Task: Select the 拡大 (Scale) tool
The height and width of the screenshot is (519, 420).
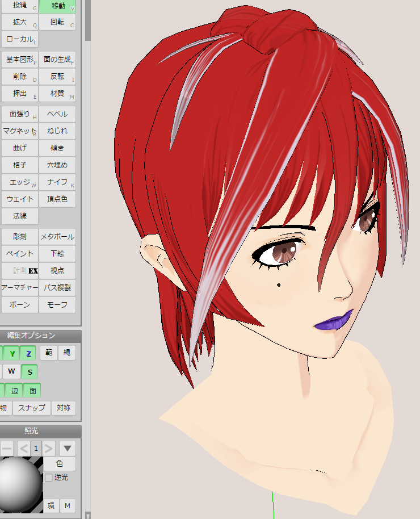Action: [x=19, y=22]
